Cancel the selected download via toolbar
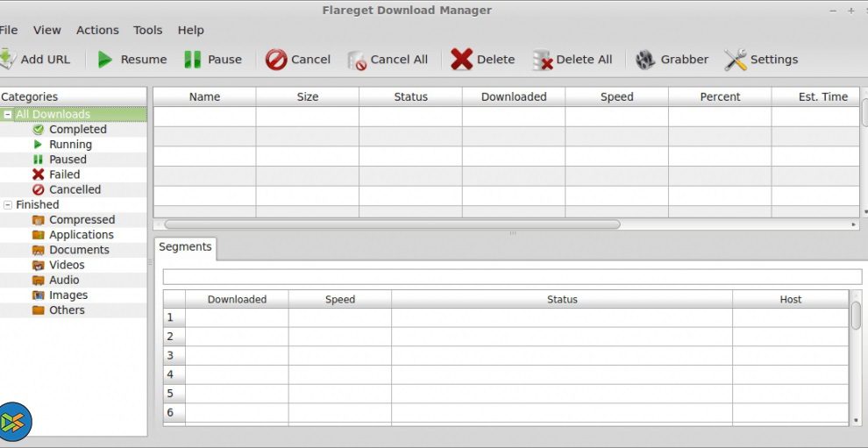 click(x=276, y=60)
